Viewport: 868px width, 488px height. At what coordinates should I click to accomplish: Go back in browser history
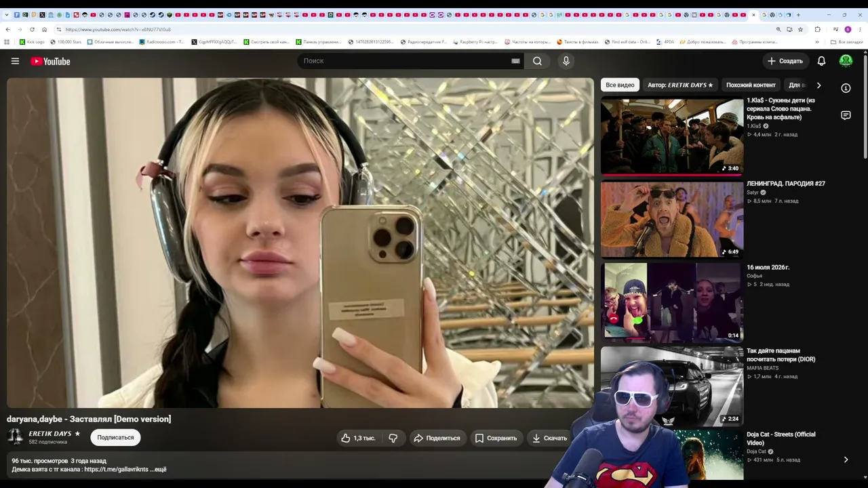[7, 29]
